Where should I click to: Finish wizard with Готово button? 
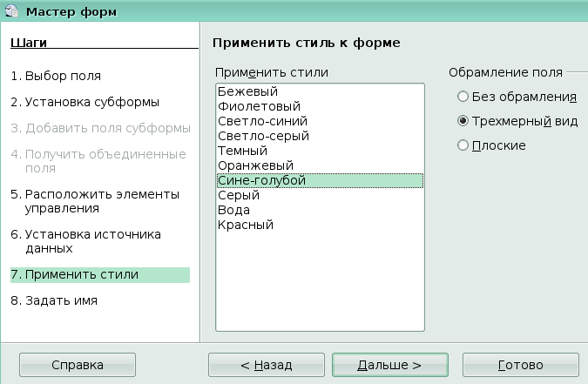coord(520,364)
